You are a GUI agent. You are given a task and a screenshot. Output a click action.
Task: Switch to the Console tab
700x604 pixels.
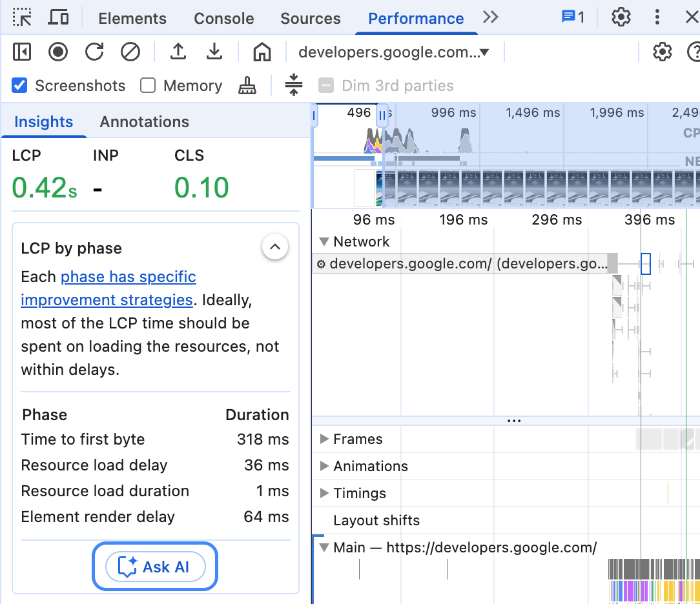coord(223,19)
